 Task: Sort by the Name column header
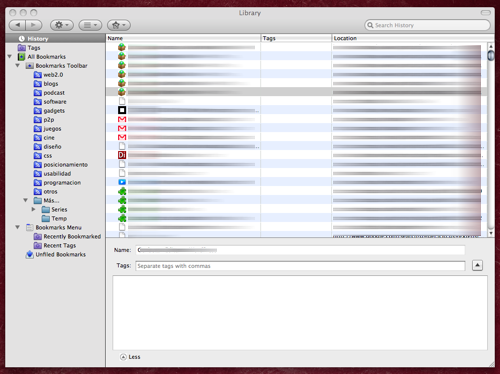(183, 38)
